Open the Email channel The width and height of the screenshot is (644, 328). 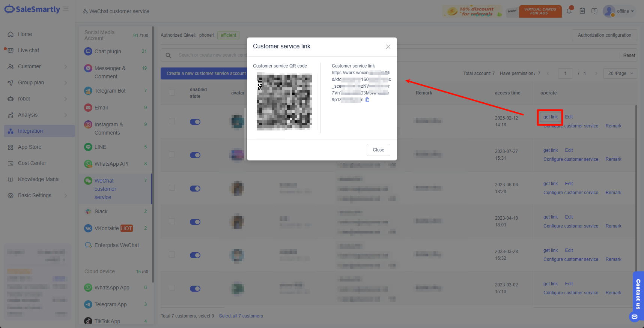116,108
